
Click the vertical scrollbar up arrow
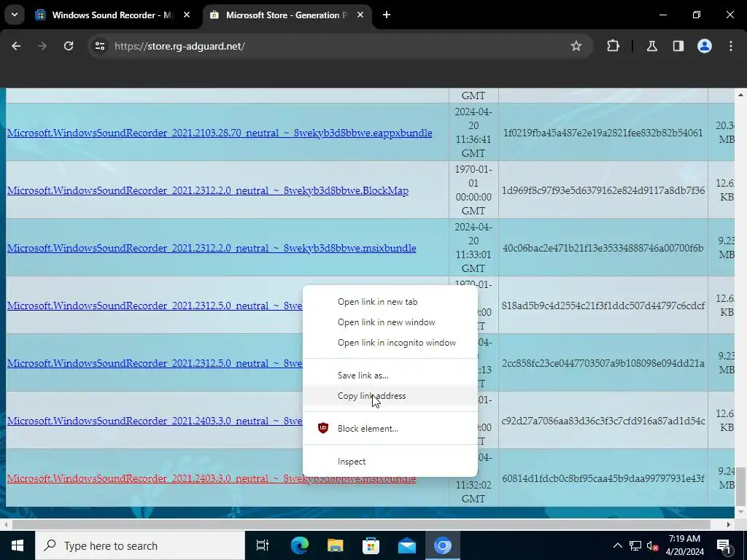coord(740,95)
